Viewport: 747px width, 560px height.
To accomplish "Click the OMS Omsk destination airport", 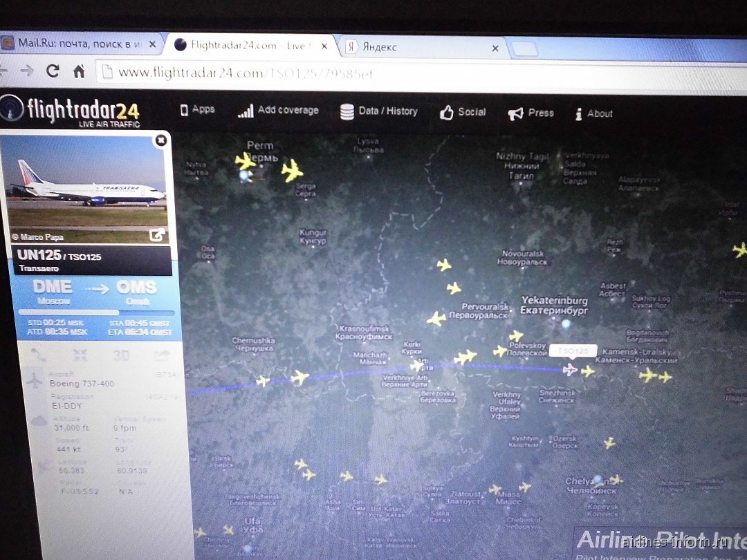I will click(137, 292).
